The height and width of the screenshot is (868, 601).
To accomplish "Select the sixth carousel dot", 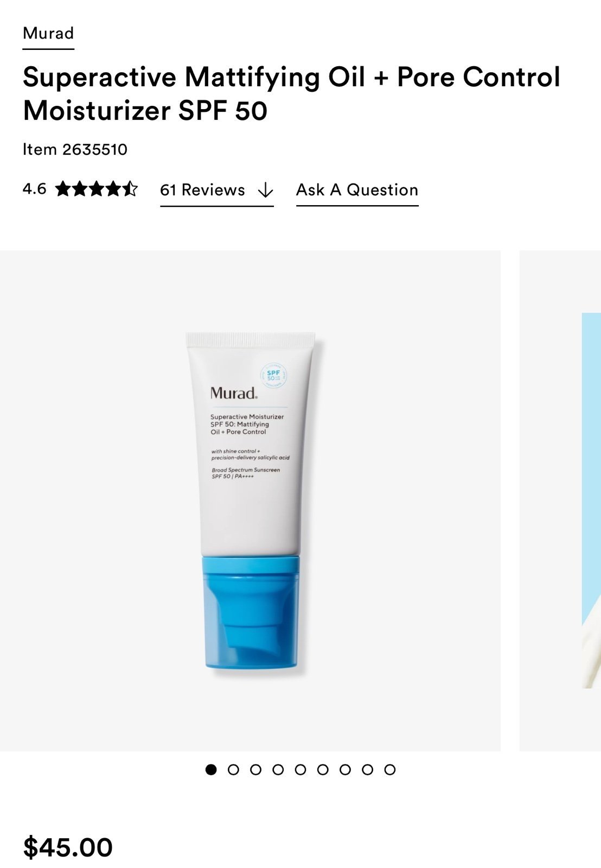I will (323, 769).
